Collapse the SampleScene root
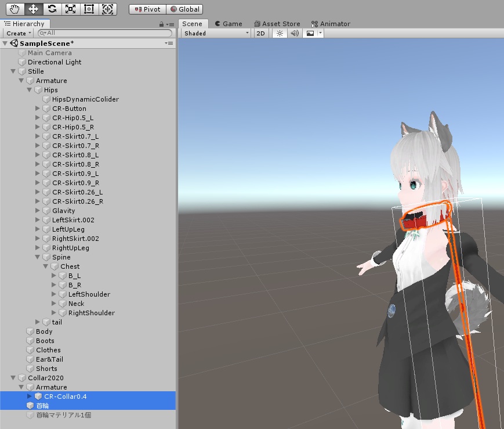 tap(5, 43)
